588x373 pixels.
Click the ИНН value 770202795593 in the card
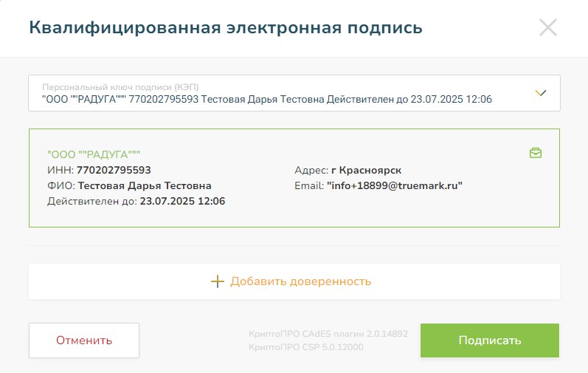[x=114, y=170]
